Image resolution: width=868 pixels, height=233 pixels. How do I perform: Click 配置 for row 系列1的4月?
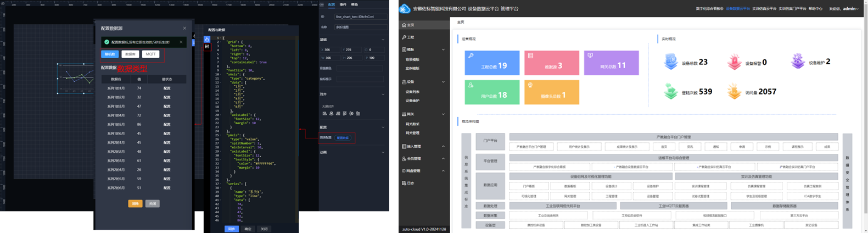(167, 115)
